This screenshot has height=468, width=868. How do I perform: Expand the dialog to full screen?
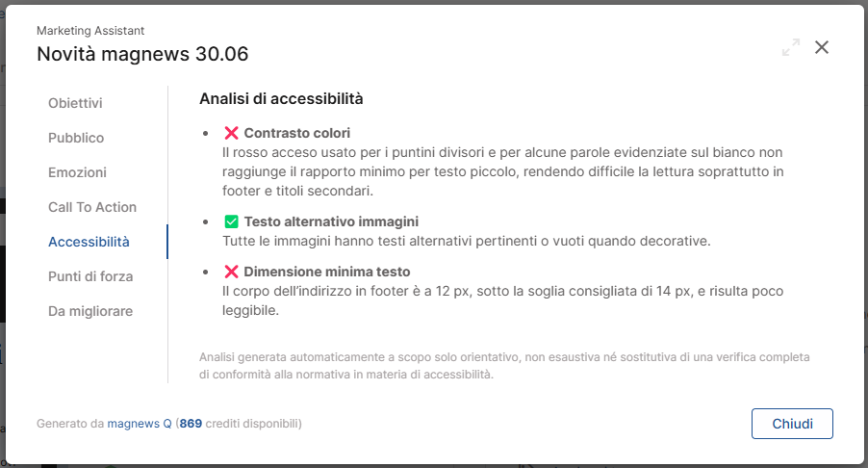[x=791, y=47]
